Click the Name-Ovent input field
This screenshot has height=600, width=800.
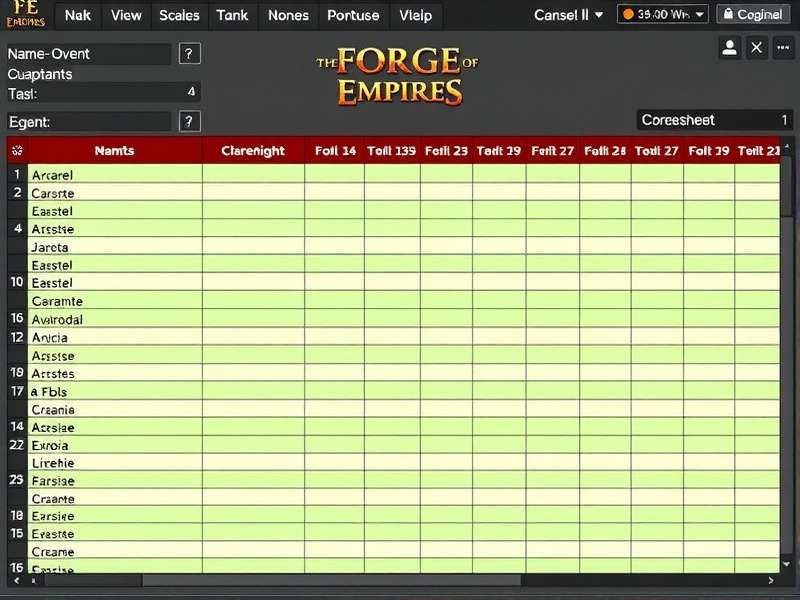click(89, 54)
